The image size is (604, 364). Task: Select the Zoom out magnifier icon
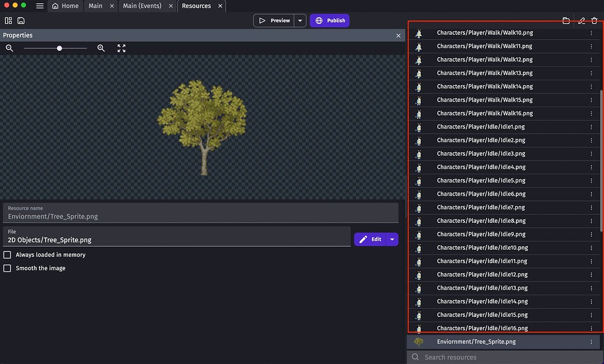tap(9, 48)
